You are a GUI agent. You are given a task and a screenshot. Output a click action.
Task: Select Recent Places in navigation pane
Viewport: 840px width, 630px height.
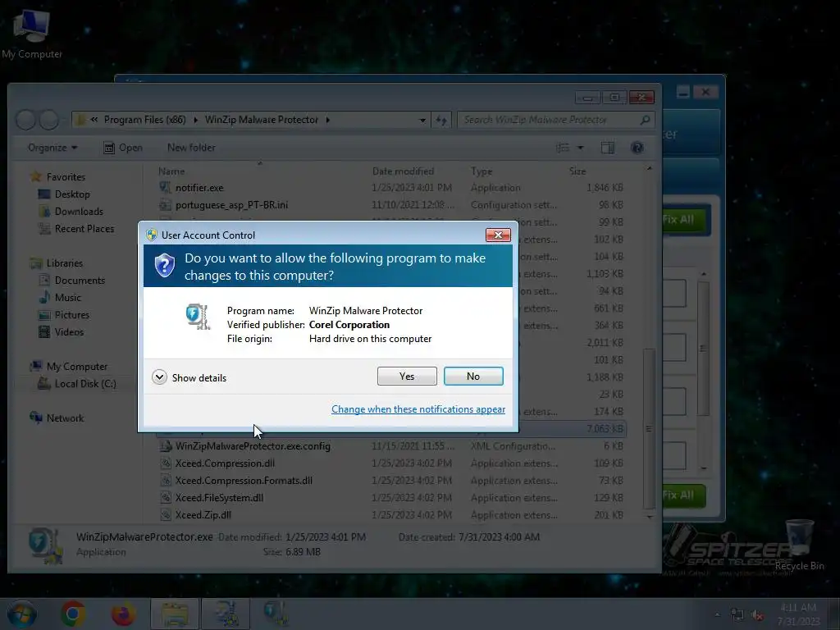84,229
